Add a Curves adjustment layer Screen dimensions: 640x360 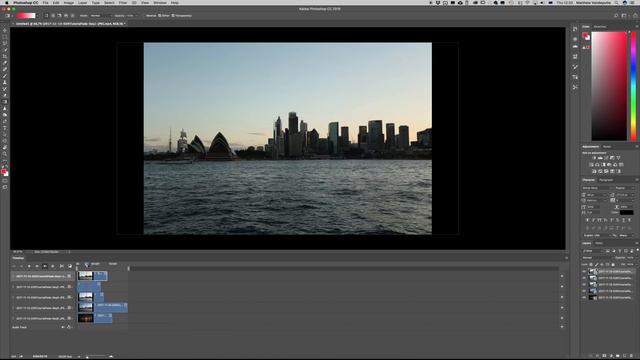606,158
